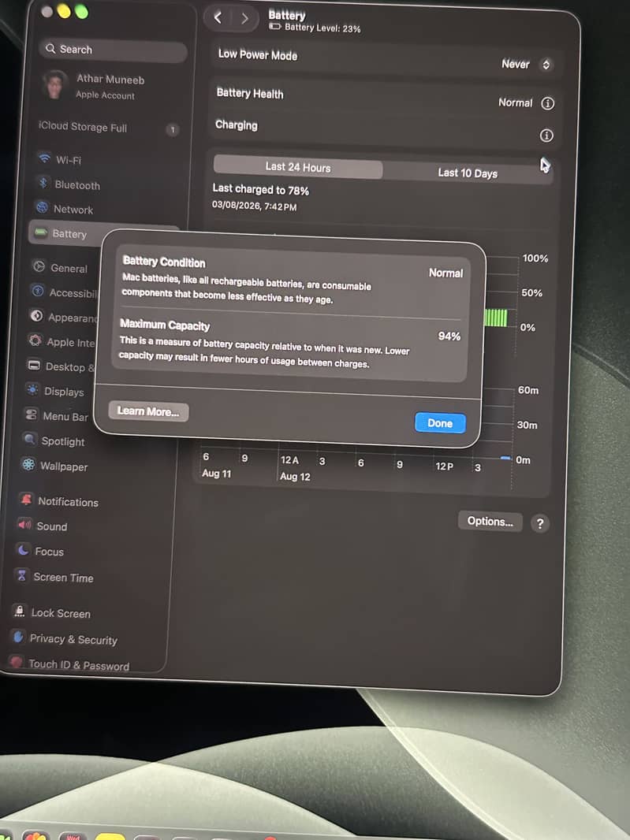This screenshot has height=840, width=630.
Task: Click the Apple Intelligence sidebar icon
Action: 35,340
